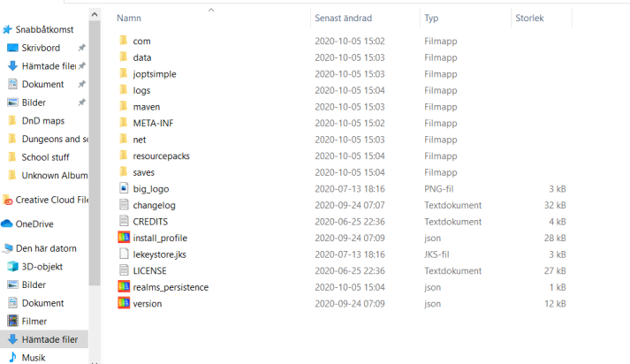Click the Typ column header
This screenshot has width=630, height=364.
pos(431,18)
